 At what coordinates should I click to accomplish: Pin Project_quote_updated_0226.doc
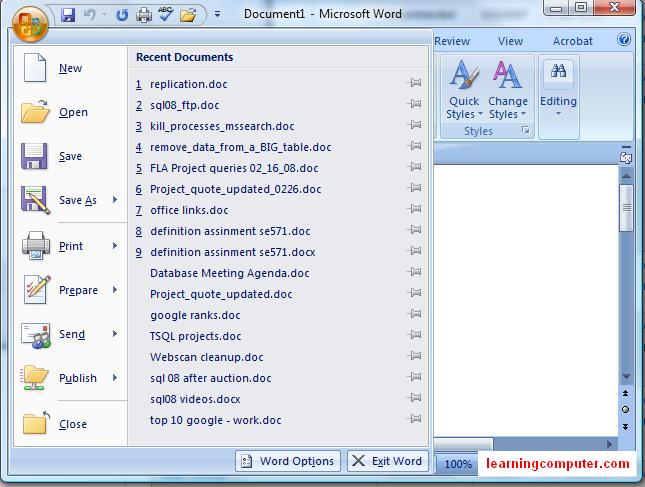pos(415,188)
